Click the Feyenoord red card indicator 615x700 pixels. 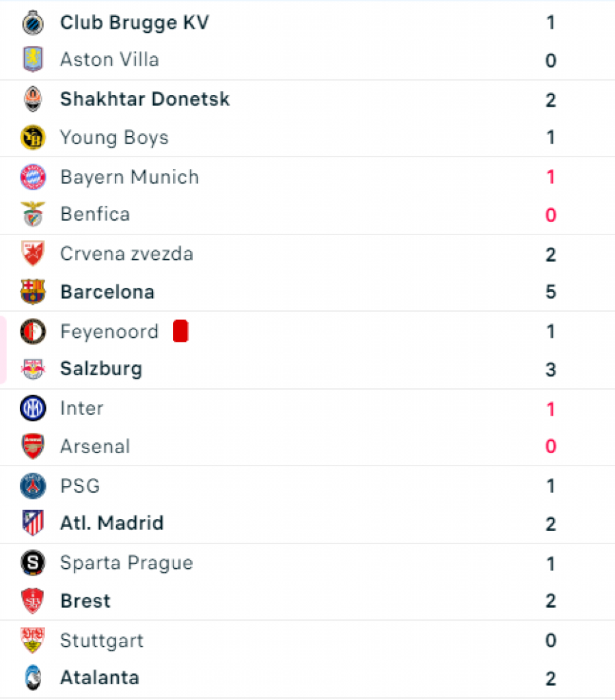point(181,332)
